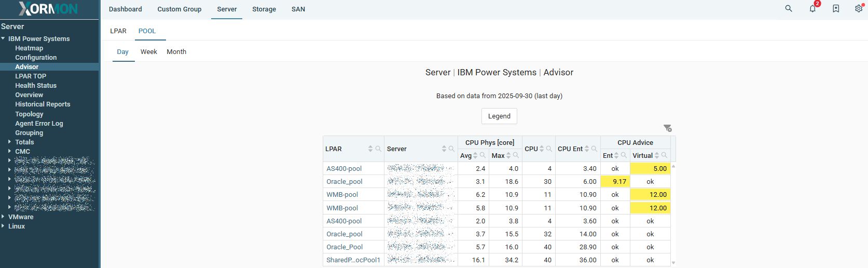The image size is (868, 268).
Task: Click the search icon in Max column header
Action: tap(516, 155)
